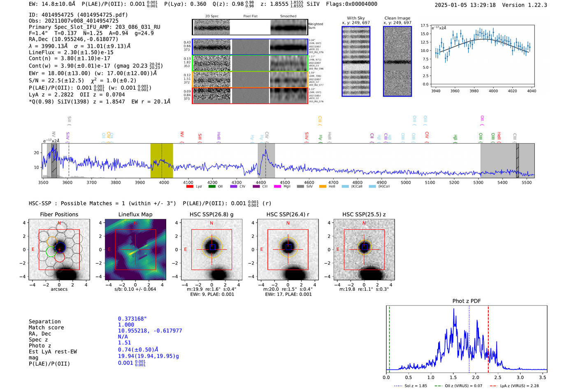Click the gray SiIV legend swatch
Image resolution: width=576 pixels, height=392 pixels.
300,187
